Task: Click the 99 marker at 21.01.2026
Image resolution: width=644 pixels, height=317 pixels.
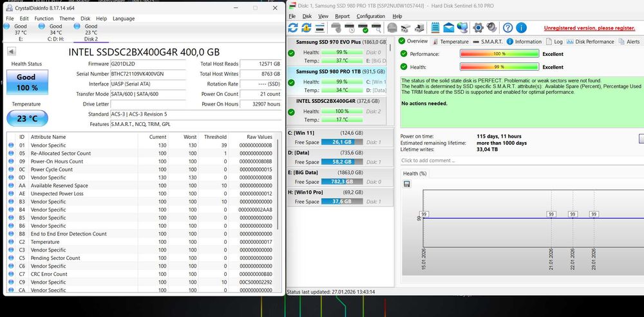Action: tap(552, 214)
